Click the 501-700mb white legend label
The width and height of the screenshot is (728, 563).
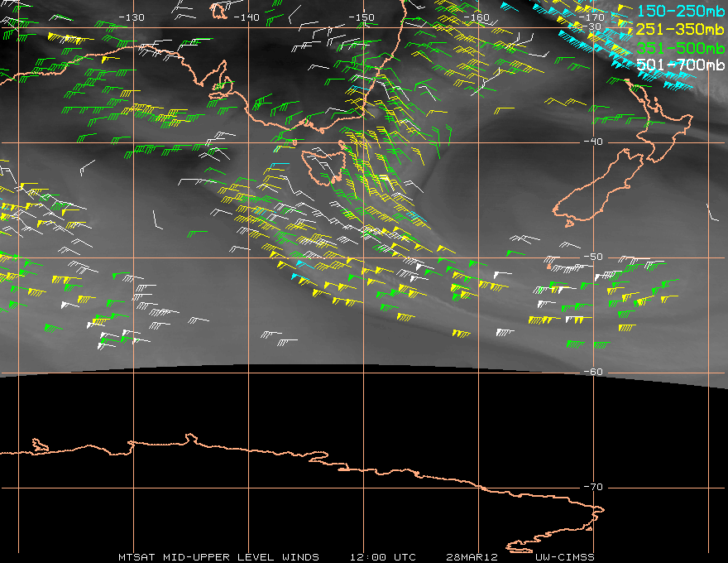point(680,65)
